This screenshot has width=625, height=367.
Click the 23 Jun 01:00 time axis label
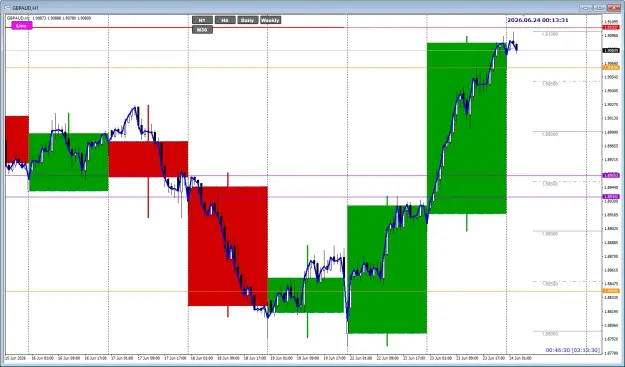pos(441,358)
